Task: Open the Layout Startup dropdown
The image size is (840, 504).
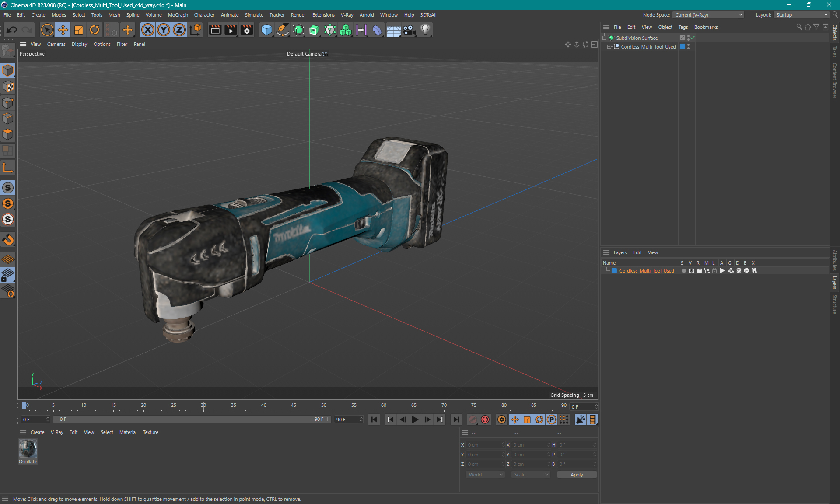Action: tap(801, 15)
